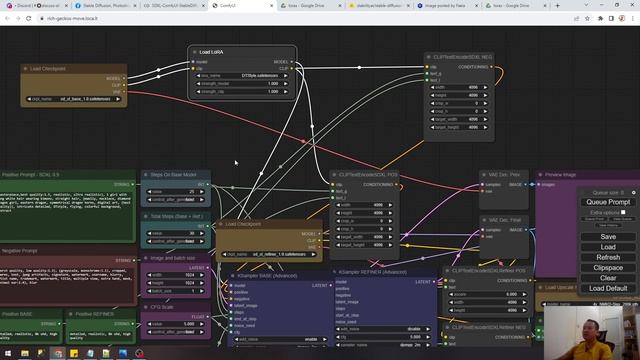Enable the Extra options checkbox
The width and height of the screenshot is (640, 360).
point(623,212)
